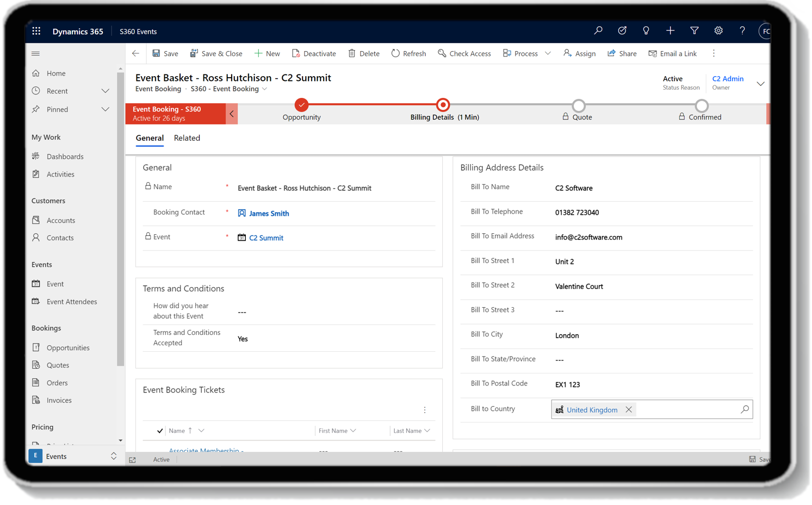This screenshot has width=812, height=505.
Task: Deactivate this event booking
Action: [314, 53]
